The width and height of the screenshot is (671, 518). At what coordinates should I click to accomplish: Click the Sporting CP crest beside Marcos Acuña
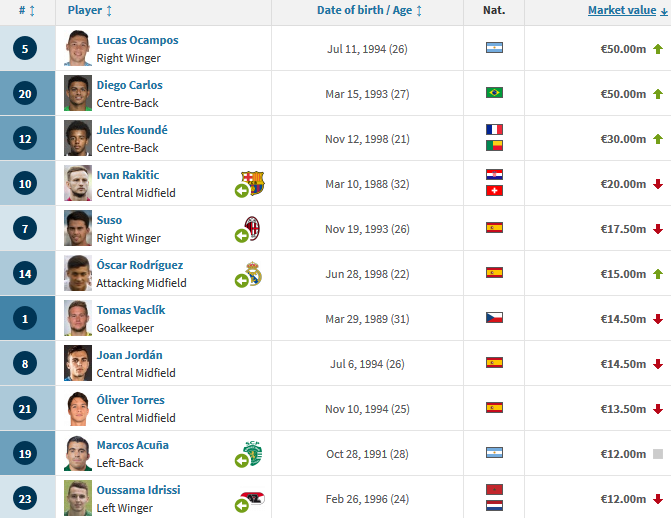[252, 453]
